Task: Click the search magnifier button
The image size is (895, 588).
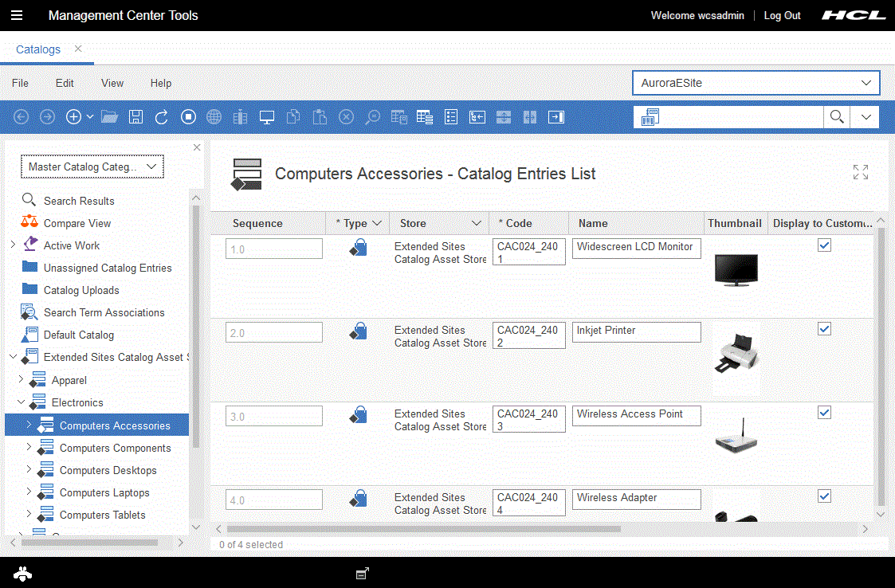Action: 836,117
